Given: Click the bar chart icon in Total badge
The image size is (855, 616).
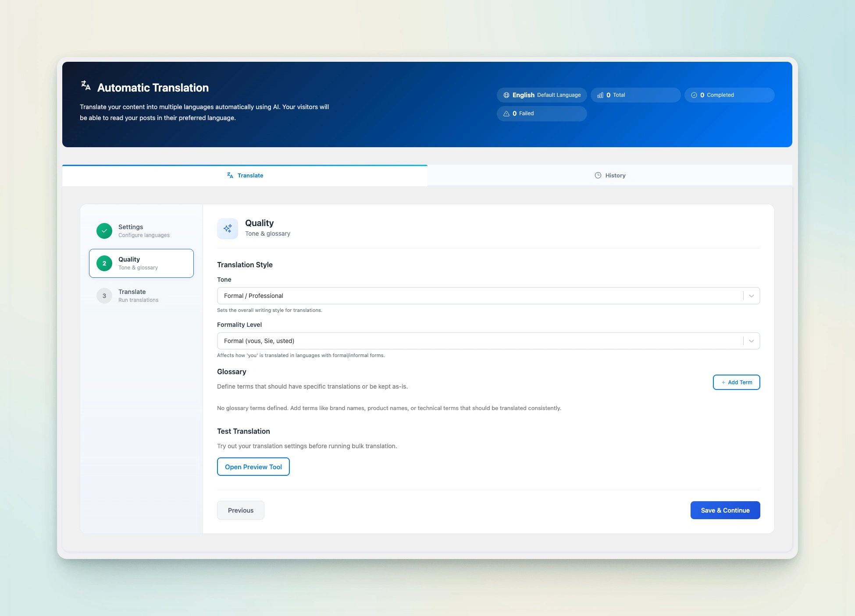Looking at the screenshot, I should 600,95.
